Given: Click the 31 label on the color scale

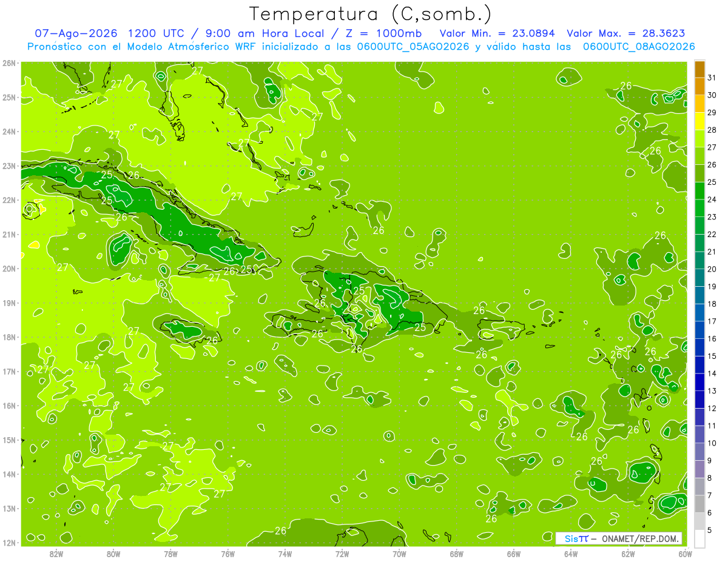Looking at the screenshot, I should point(712,78).
